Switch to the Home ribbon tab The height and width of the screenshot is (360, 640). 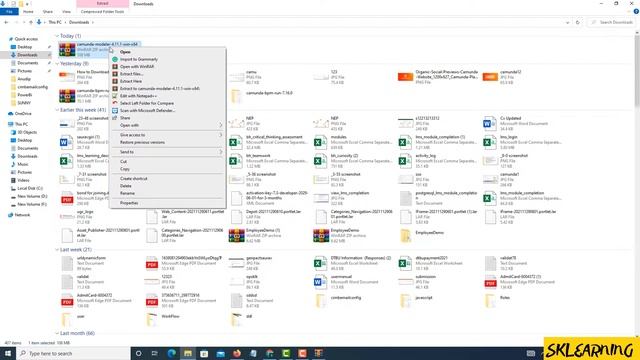click(x=28, y=12)
